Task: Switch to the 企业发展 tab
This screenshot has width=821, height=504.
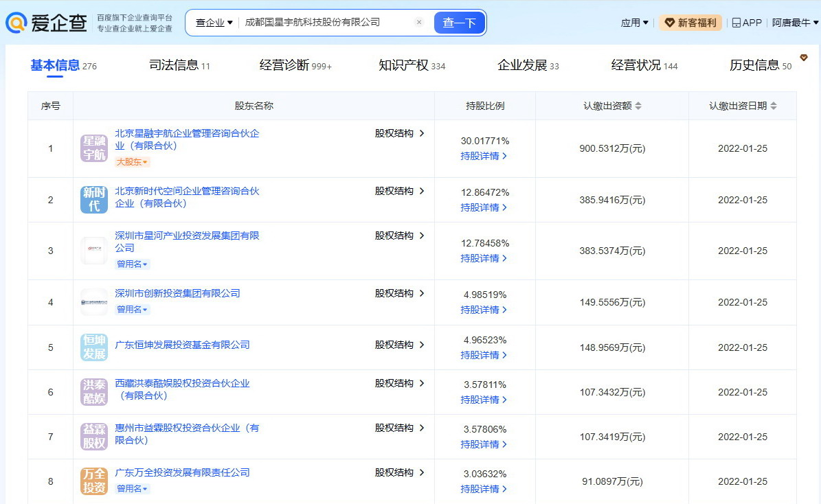Action: click(x=528, y=65)
